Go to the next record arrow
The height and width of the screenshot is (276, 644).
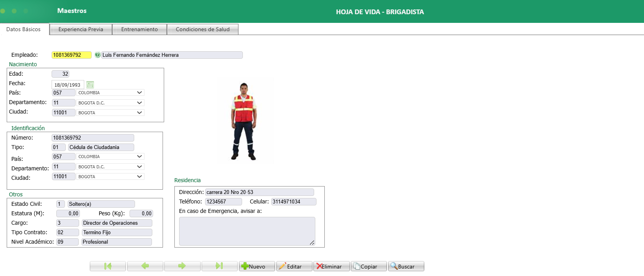click(182, 266)
